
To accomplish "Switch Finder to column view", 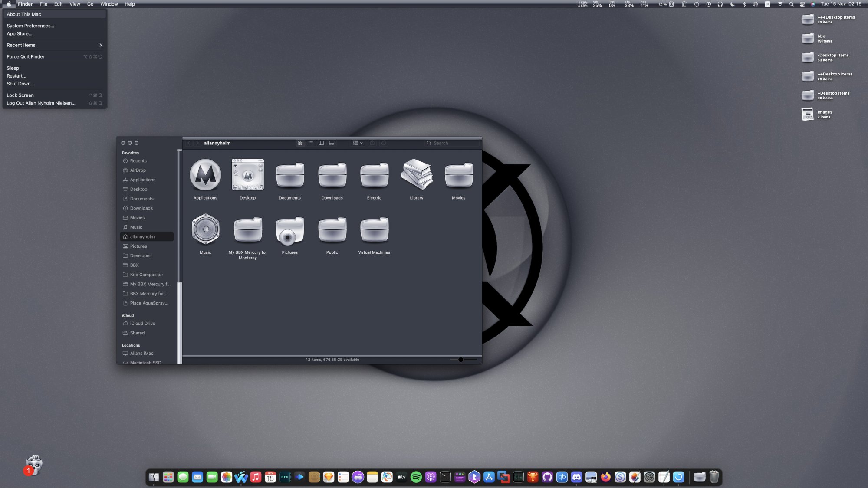I will click(321, 143).
